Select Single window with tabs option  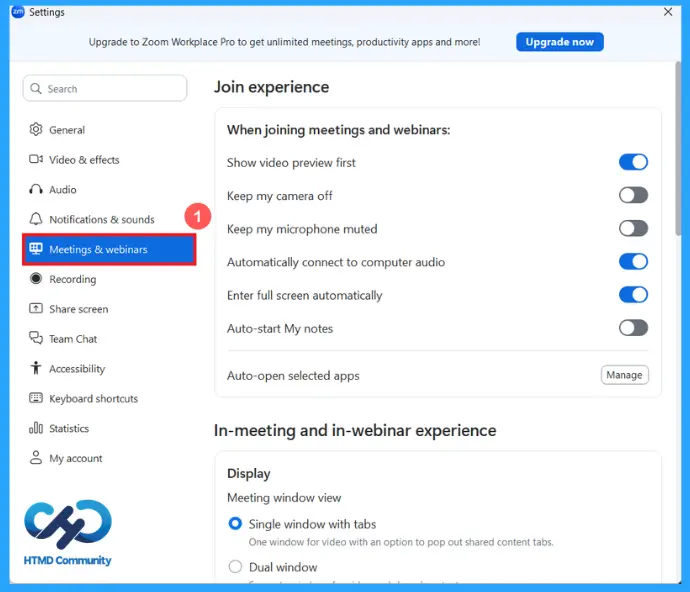click(x=235, y=524)
